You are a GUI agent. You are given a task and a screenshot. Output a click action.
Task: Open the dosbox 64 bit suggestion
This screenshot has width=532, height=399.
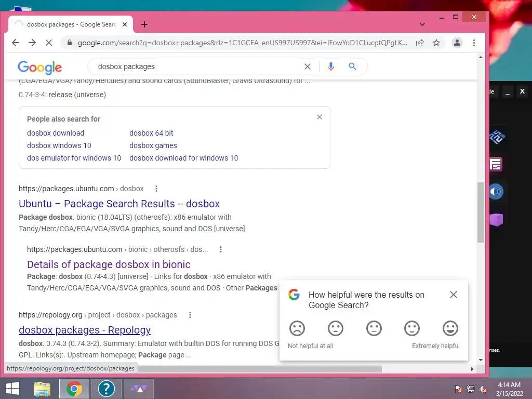pyautogui.click(x=151, y=133)
